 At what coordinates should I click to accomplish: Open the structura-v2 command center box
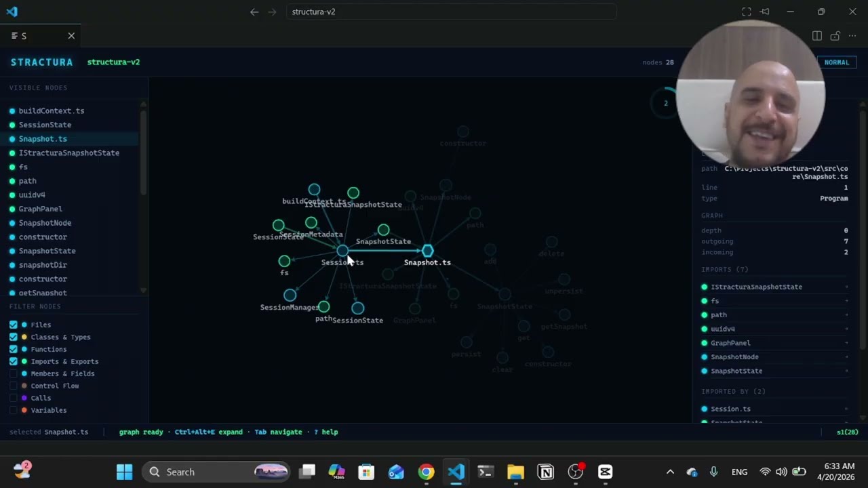451,12
